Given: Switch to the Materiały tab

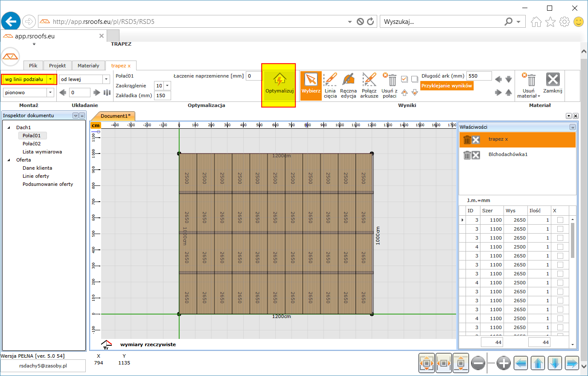Looking at the screenshot, I should [x=88, y=66].
